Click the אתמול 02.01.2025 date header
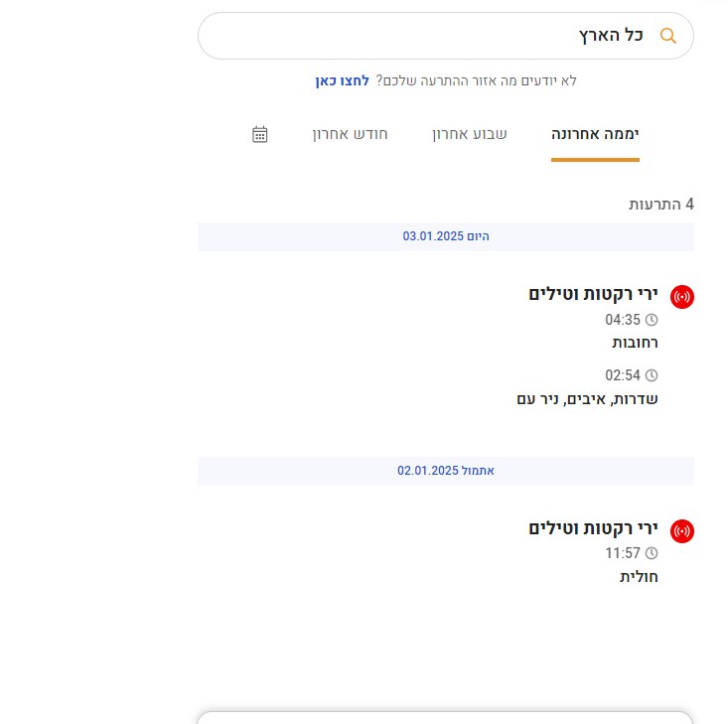The image size is (728, 724). [446, 471]
